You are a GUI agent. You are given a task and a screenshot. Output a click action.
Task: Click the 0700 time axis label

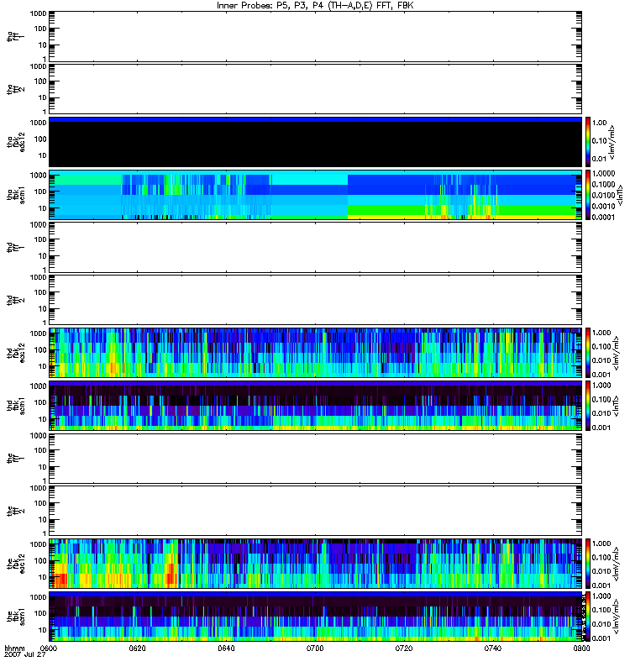click(x=315, y=648)
